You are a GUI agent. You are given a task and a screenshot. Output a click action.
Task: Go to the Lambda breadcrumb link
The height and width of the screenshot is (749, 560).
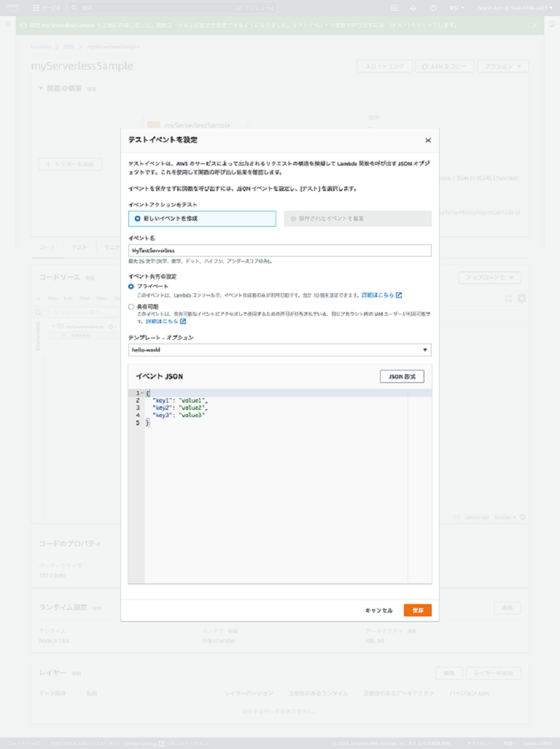pos(41,47)
